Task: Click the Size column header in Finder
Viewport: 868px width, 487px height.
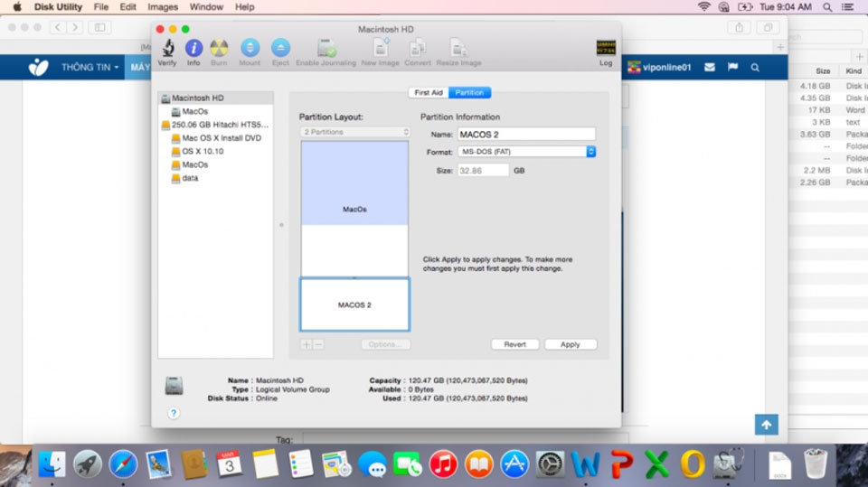Action: coord(823,70)
